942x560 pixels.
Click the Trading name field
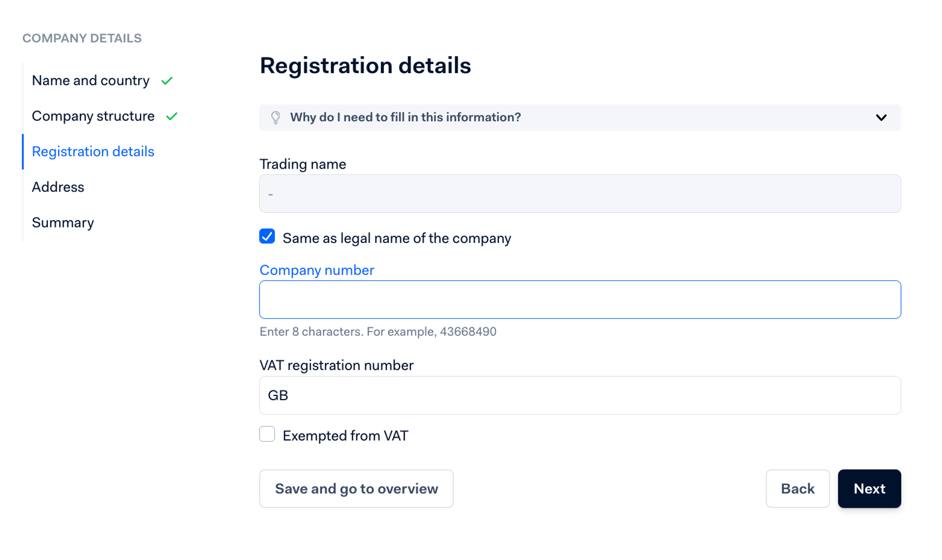tap(579, 194)
